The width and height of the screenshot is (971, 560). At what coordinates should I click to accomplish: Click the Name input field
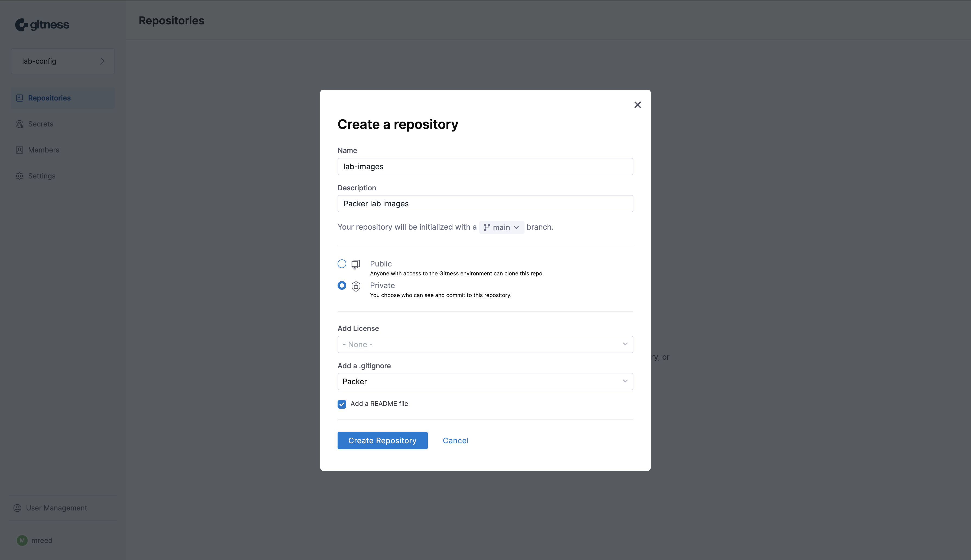[485, 167]
